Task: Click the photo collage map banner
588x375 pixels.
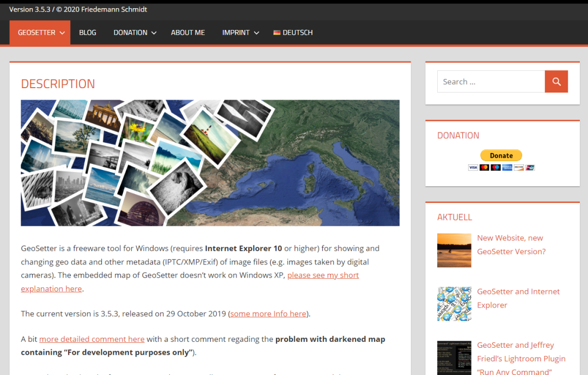Action: [210, 163]
